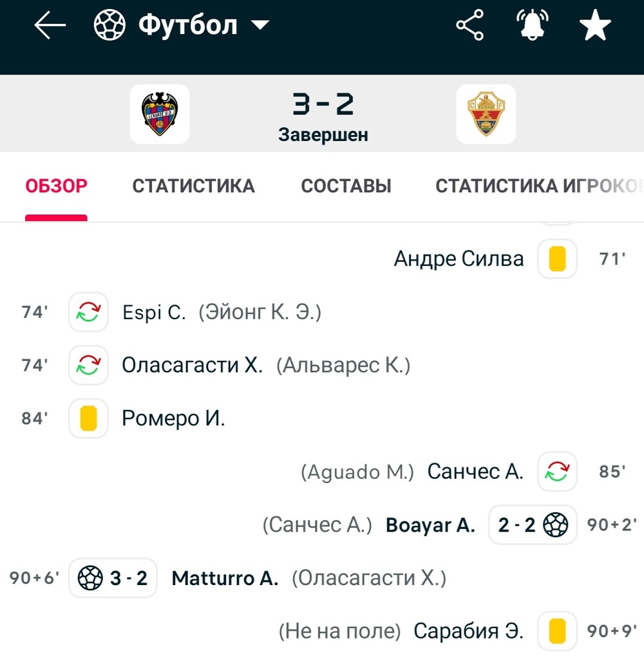
Task: Switch to the ОБЗОР tab
Action: [57, 186]
